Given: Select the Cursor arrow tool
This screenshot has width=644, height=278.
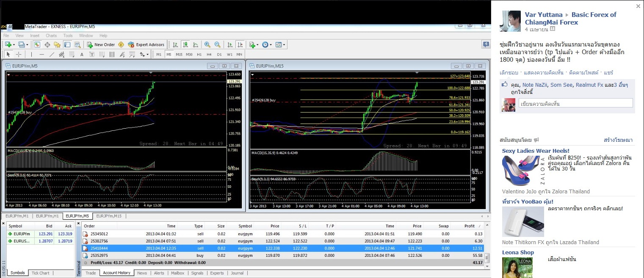Looking at the screenshot, I should pos(8,55).
